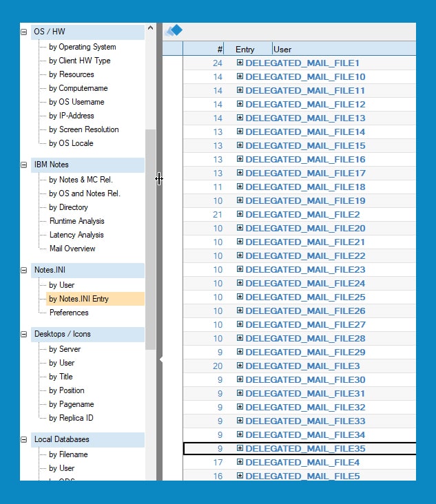The height and width of the screenshot is (504, 436).
Task: Sort by the User column header
Action: (282, 49)
